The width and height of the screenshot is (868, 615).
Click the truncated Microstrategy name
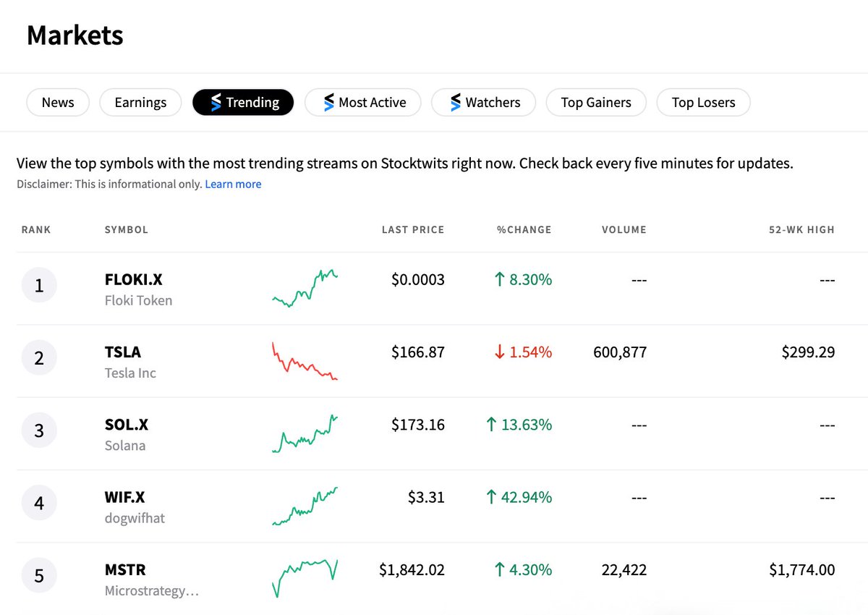point(152,591)
